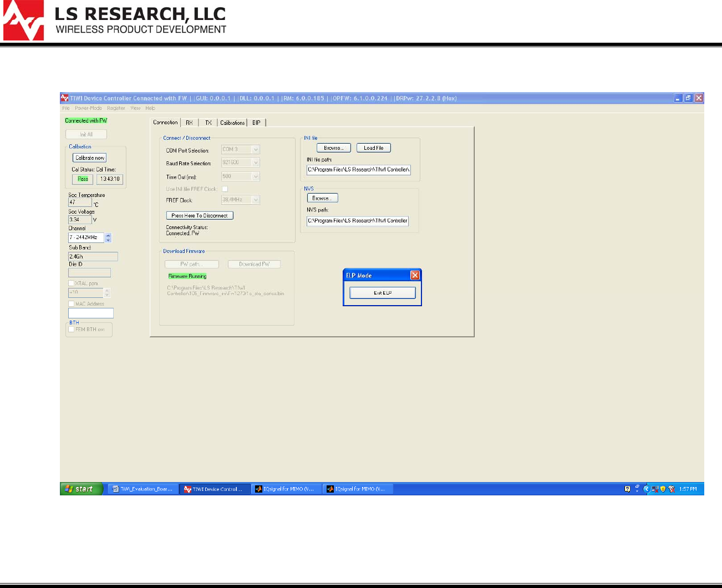Click the Cal Status Pass indicator

coord(83,179)
